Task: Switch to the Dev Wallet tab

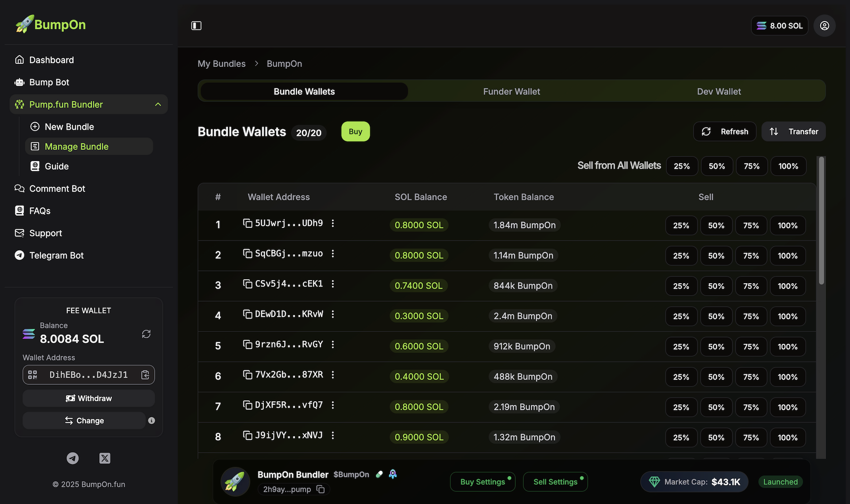Action: point(719,91)
